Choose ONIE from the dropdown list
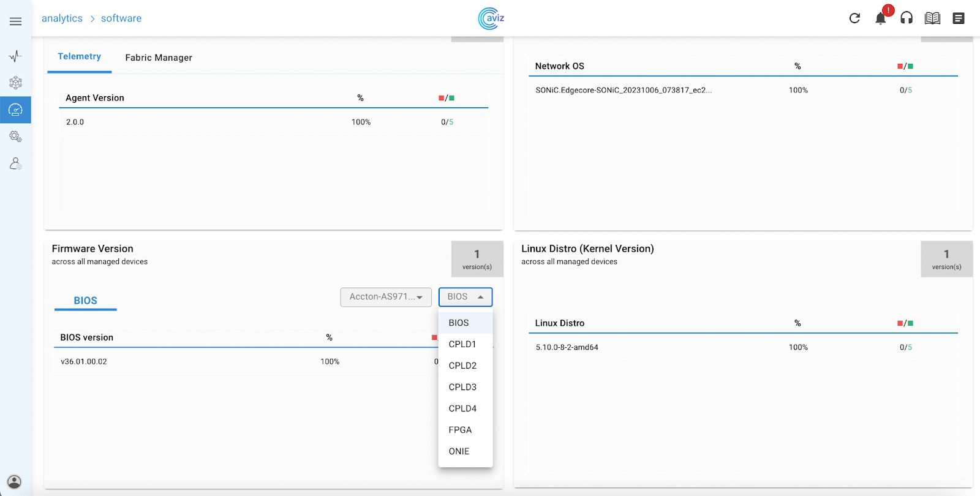 (466, 451)
